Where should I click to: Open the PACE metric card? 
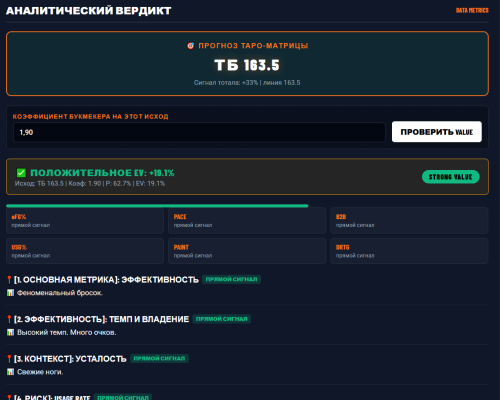coord(247,221)
